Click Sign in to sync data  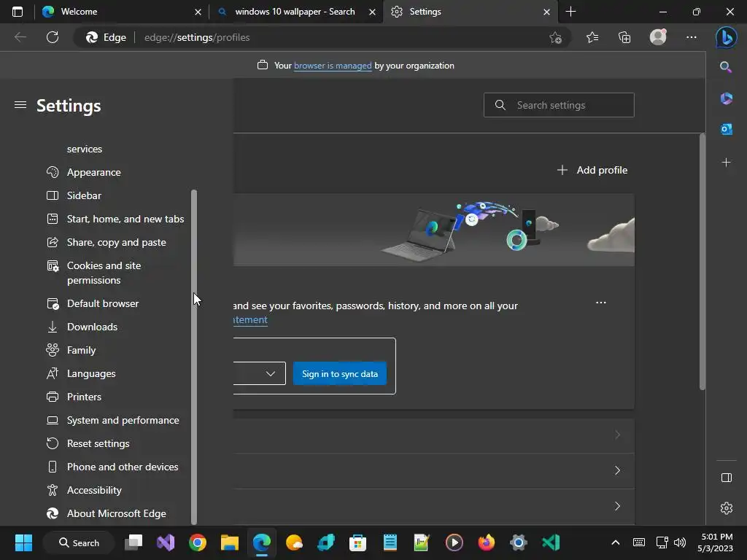(x=340, y=374)
